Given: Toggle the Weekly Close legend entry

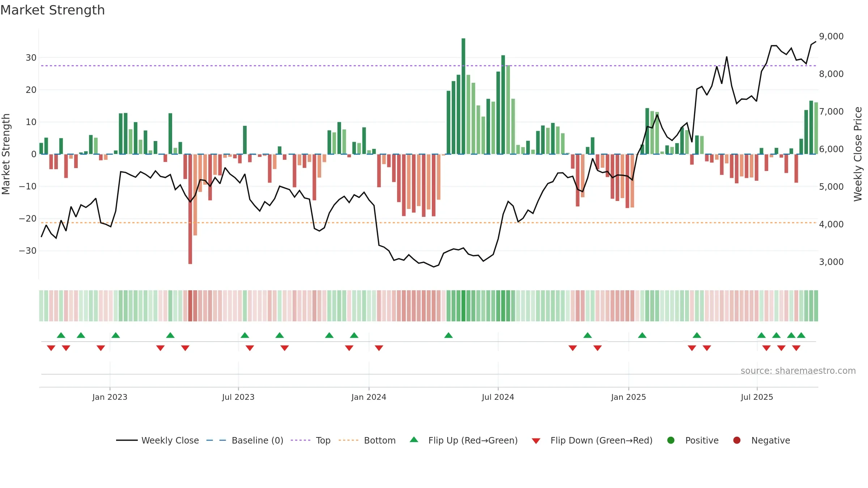Looking at the screenshot, I should pos(157,440).
